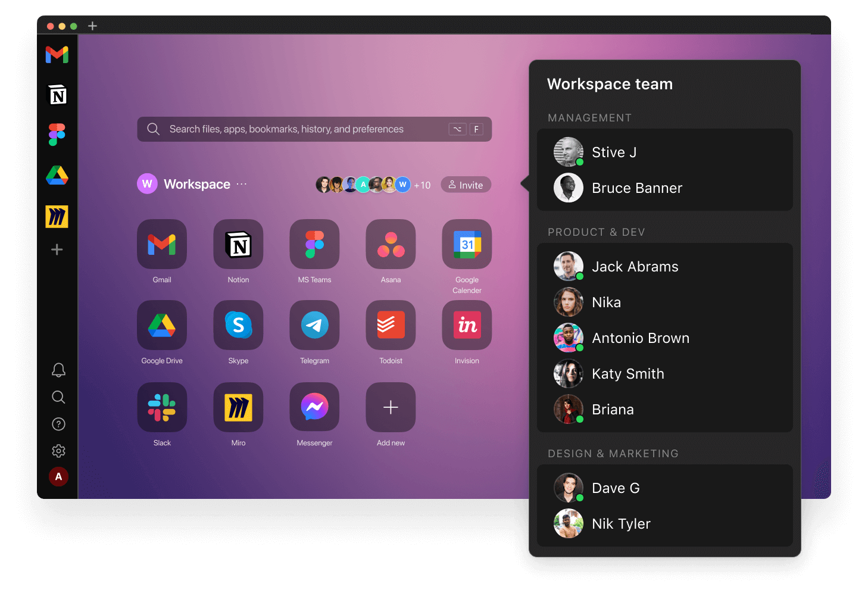Launch the Slack app tile
Screen dimensions: 868x590
point(162,407)
